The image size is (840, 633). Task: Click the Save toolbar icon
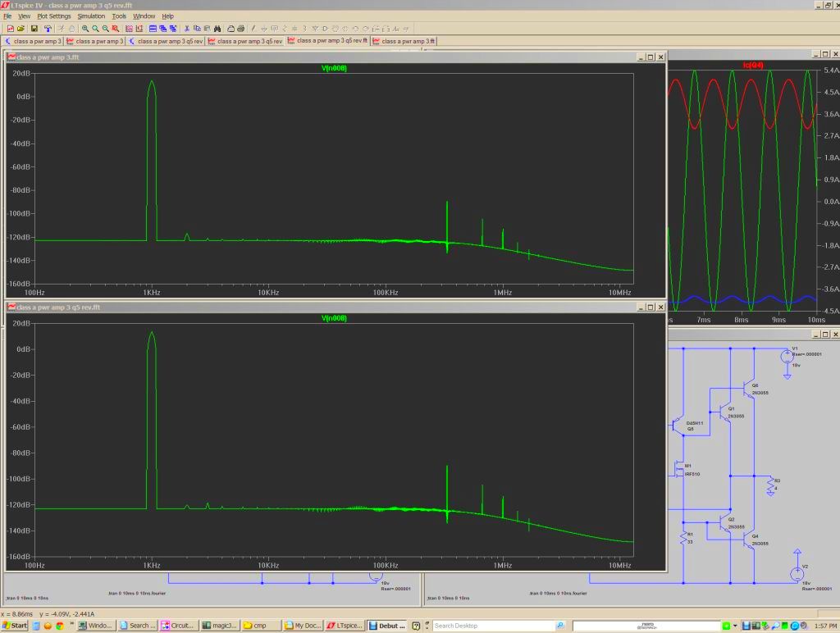click(x=34, y=29)
